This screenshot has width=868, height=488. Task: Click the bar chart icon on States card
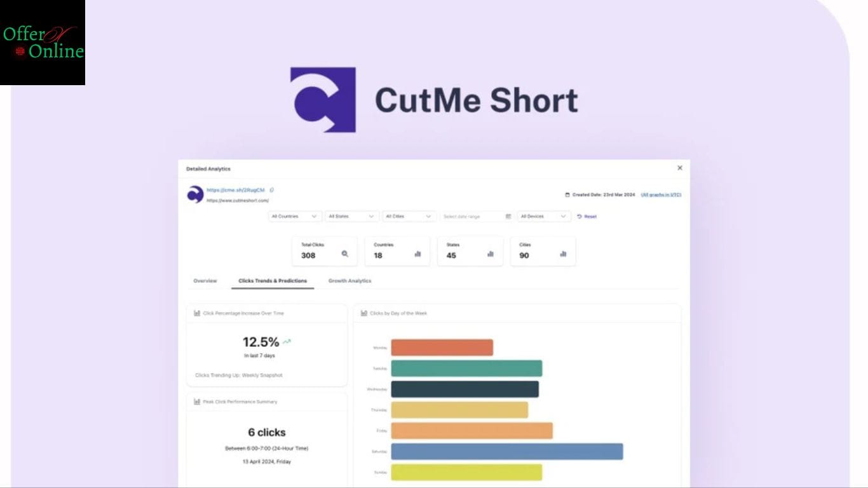490,253
